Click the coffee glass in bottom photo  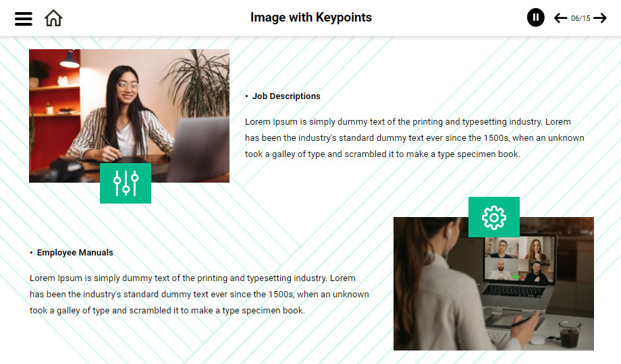(x=570, y=334)
